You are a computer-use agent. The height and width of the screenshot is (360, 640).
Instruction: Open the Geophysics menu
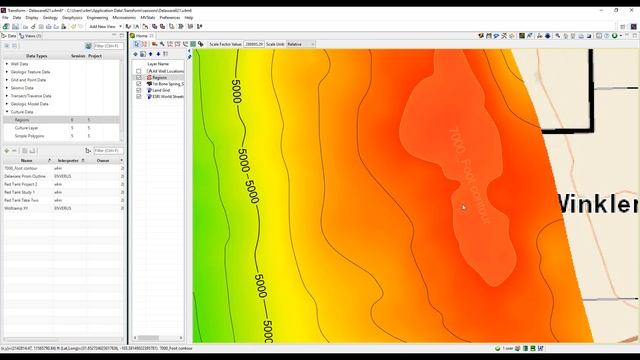[x=72, y=18]
